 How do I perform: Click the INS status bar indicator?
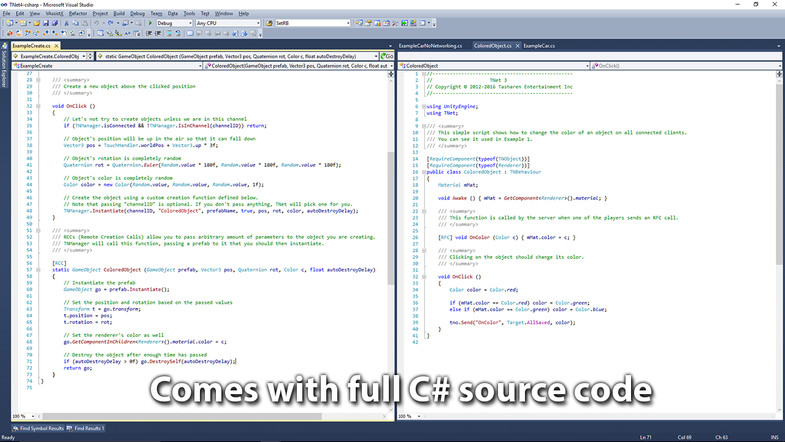(775, 437)
